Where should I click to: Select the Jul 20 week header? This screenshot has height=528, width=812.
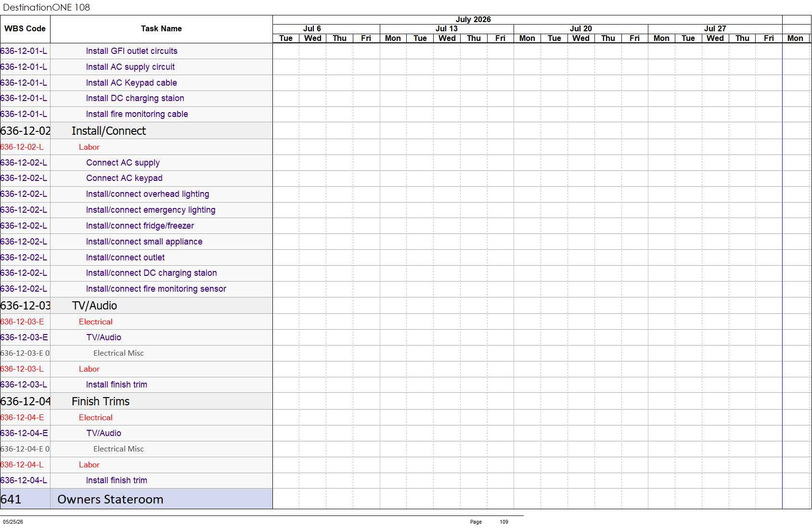[581, 29]
